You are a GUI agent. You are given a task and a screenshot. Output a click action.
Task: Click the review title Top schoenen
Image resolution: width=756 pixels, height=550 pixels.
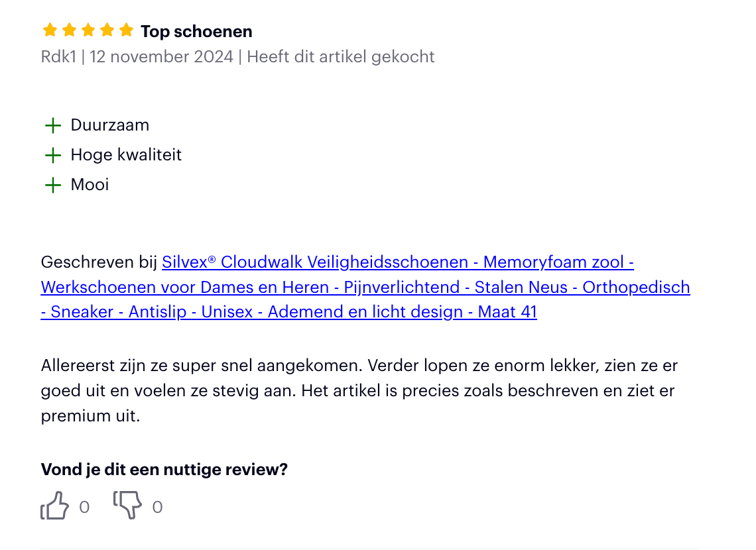[196, 31]
